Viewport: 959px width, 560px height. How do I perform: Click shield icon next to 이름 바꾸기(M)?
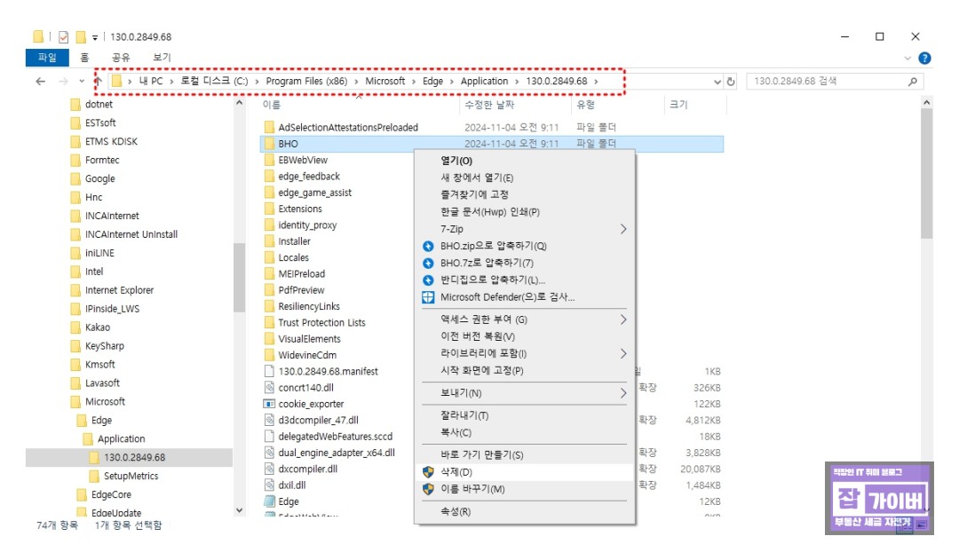tap(428, 490)
